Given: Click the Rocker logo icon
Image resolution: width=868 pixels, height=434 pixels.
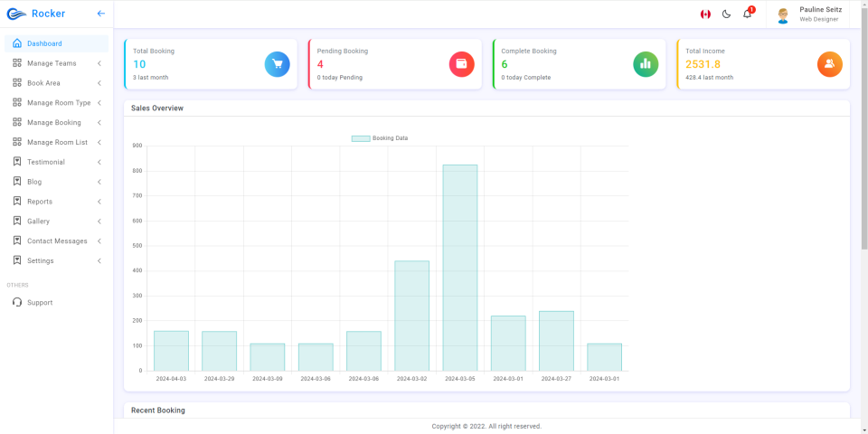Looking at the screenshot, I should coord(16,14).
